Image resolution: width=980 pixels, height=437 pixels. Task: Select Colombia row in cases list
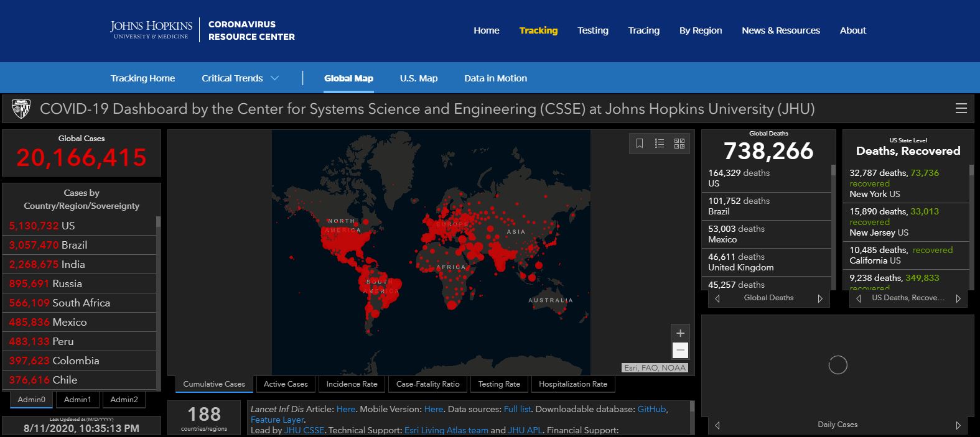click(80, 361)
